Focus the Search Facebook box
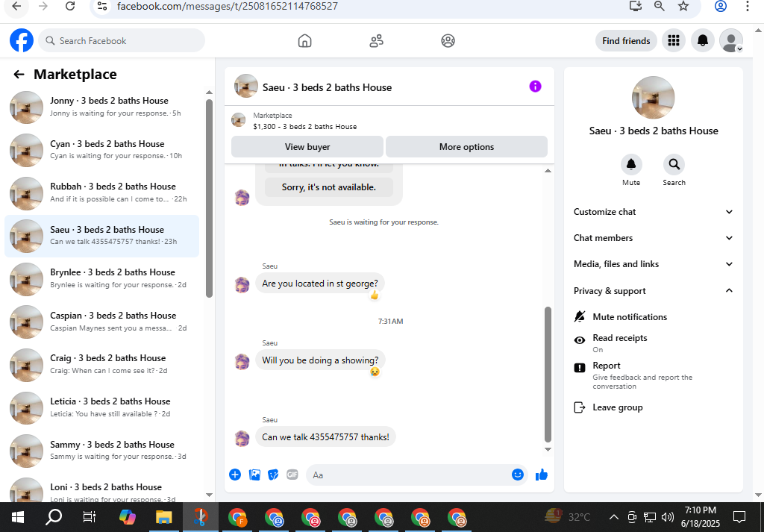This screenshot has height=532, width=764. [122, 41]
